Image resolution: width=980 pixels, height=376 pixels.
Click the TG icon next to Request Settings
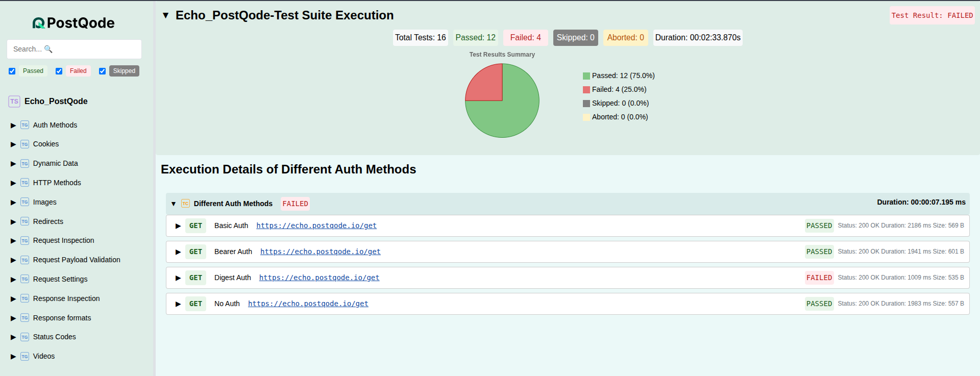click(x=24, y=279)
